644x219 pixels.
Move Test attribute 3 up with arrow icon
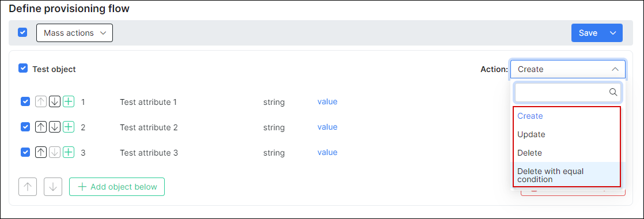tap(40, 153)
